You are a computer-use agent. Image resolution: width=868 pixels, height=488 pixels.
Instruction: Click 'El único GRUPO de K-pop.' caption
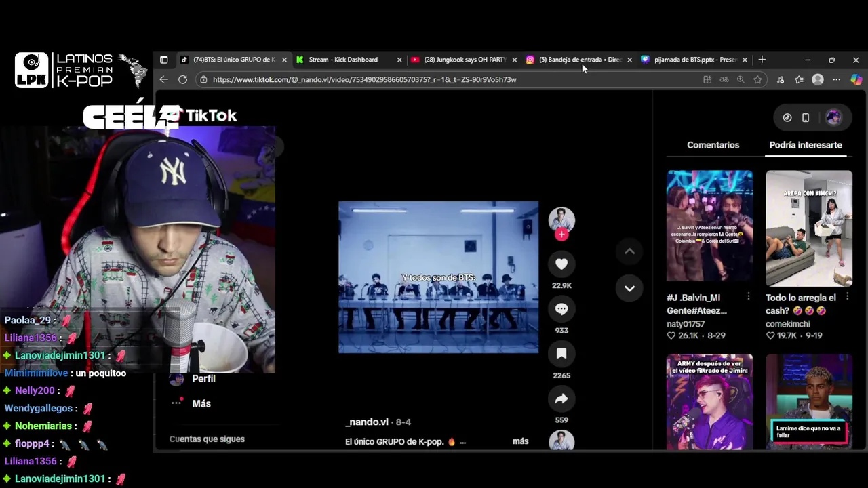pos(394,441)
